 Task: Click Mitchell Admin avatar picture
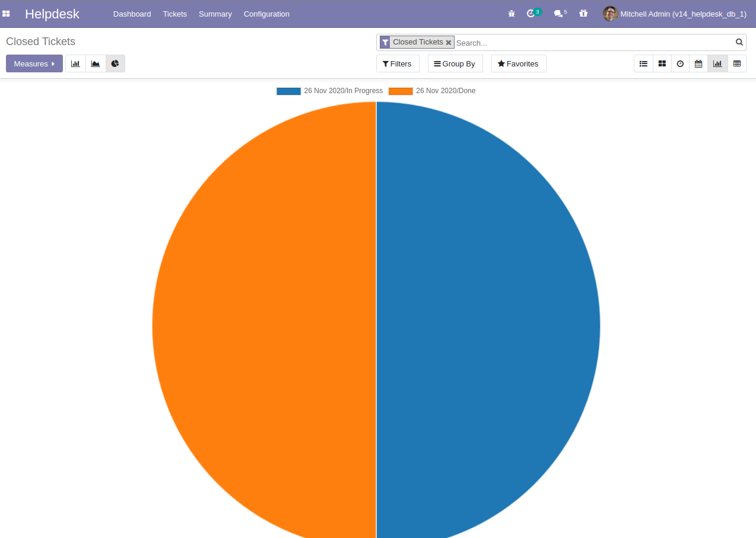[610, 14]
